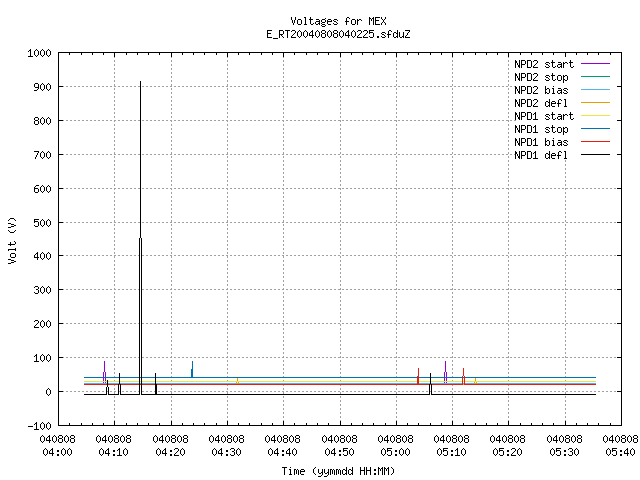This screenshot has height=480, width=640.
Task: Select the 'NPD1 stop' legend label
Action: [x=541, y=129]
